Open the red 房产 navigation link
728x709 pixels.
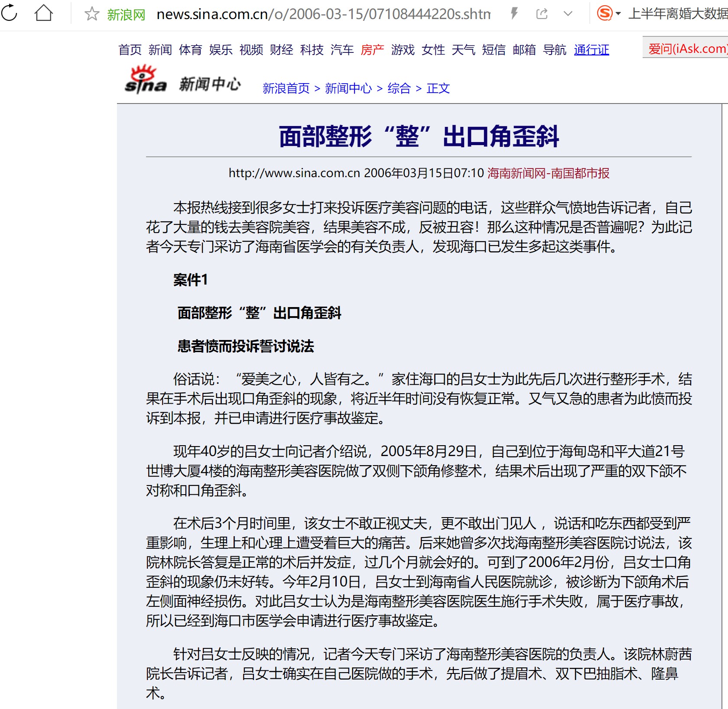coord(373,50)
